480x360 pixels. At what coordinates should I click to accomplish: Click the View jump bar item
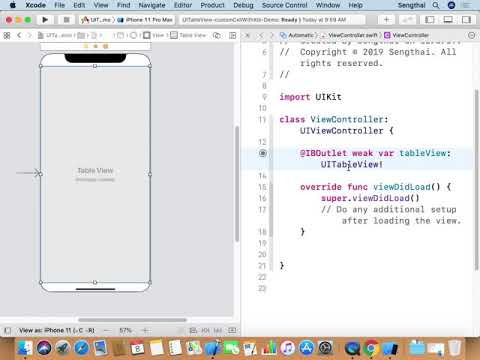click(x=154, y=35)
